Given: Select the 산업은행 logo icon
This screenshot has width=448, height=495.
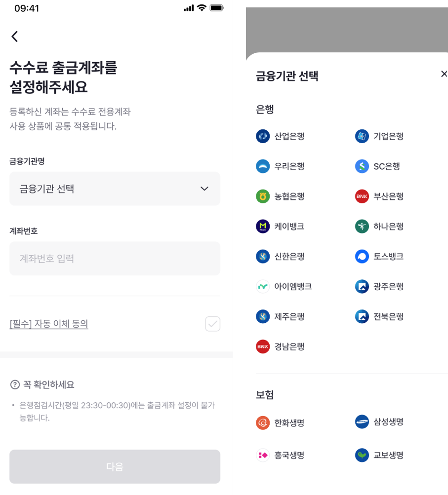Looking at the screenshot, I should pos(263,136).
